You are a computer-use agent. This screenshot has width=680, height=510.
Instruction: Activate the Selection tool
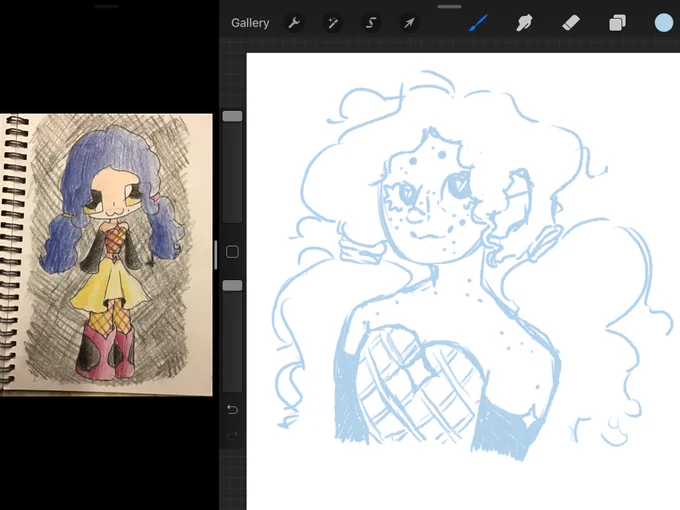[x=371, y=23]
